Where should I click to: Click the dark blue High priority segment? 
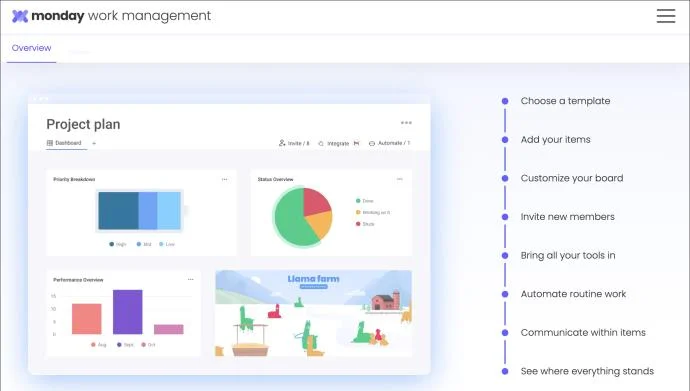118,211
